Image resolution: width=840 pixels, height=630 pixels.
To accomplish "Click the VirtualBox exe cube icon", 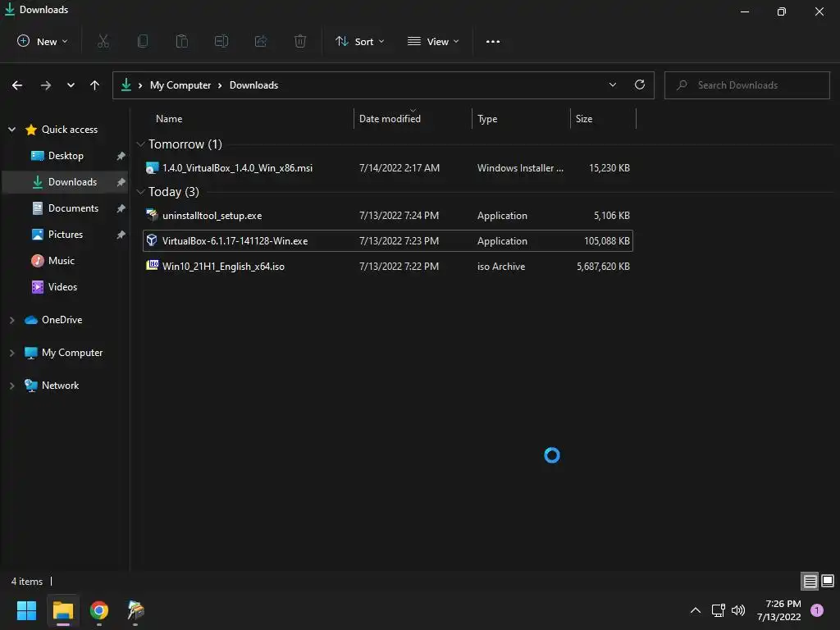I will (152, 240).
